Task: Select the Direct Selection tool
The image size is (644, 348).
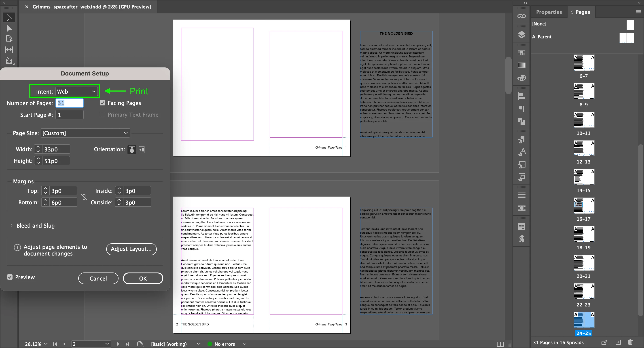Action: coord(9,28)
